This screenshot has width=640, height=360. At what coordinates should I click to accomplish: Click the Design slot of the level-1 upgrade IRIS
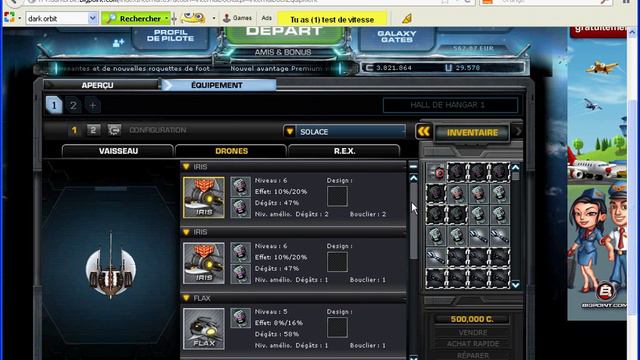(337, 262)
